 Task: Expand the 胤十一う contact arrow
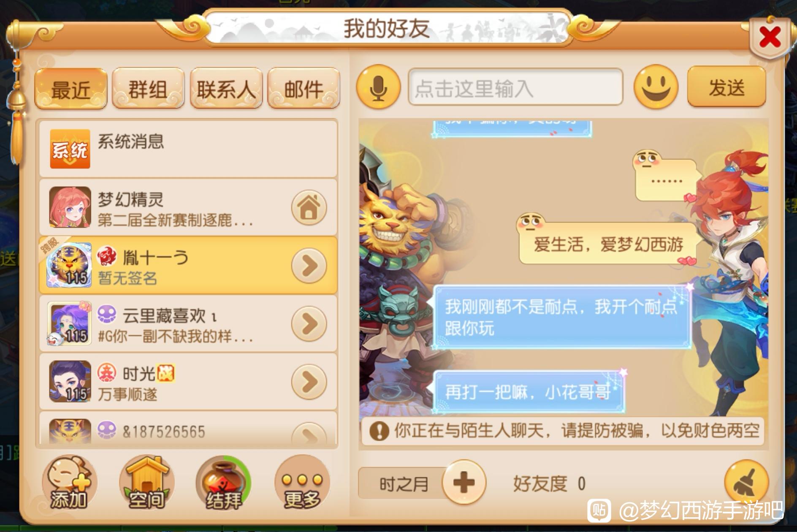[309, 266]
